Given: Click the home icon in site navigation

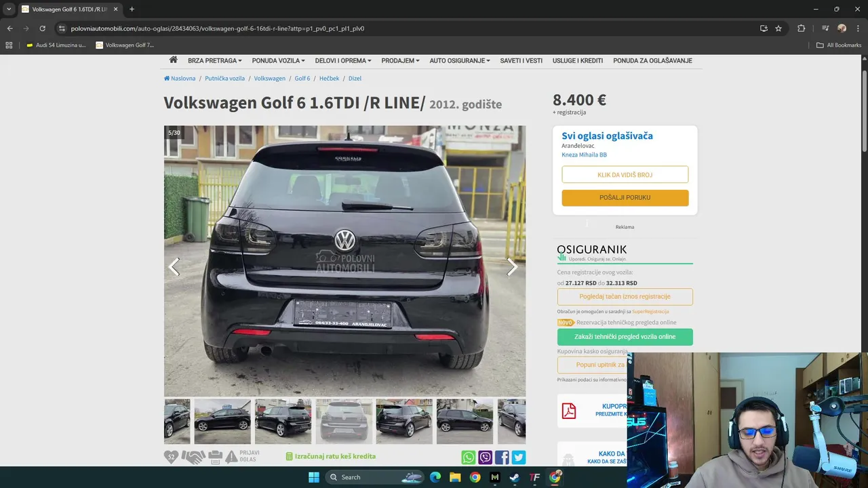Looking at the screenshot, I should (x=174, y=60).
